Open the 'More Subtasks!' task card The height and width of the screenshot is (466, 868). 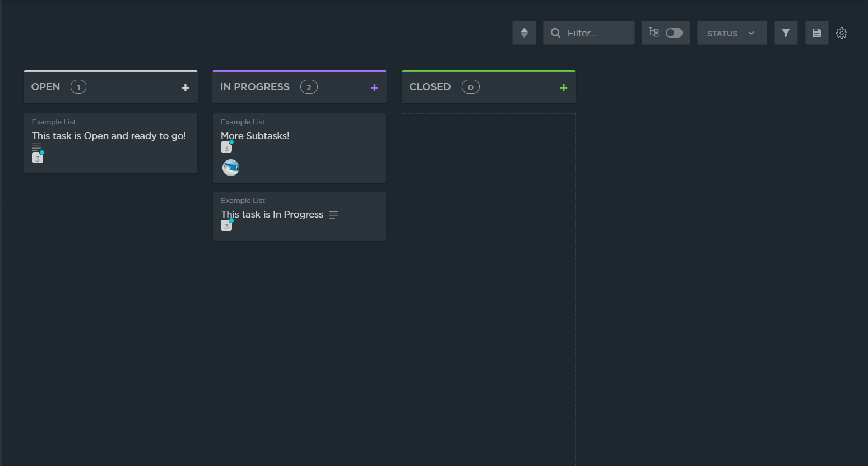coord(299,149)
